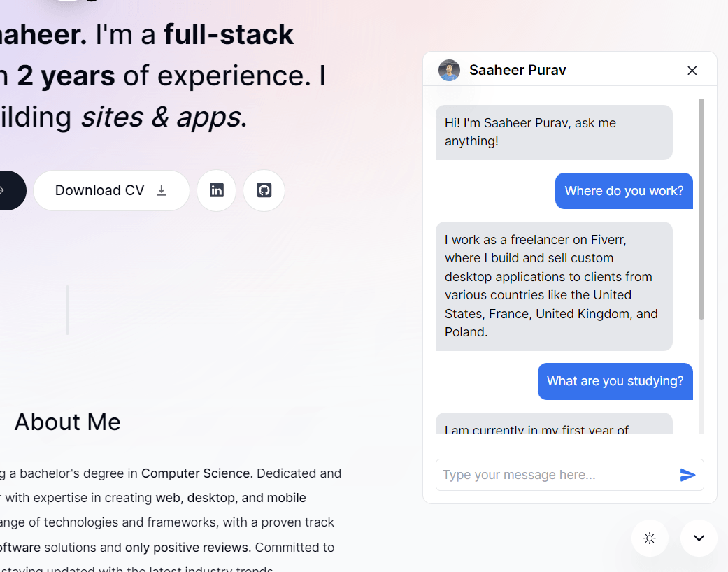Click the Fiverr freelancer reply message

554,286
